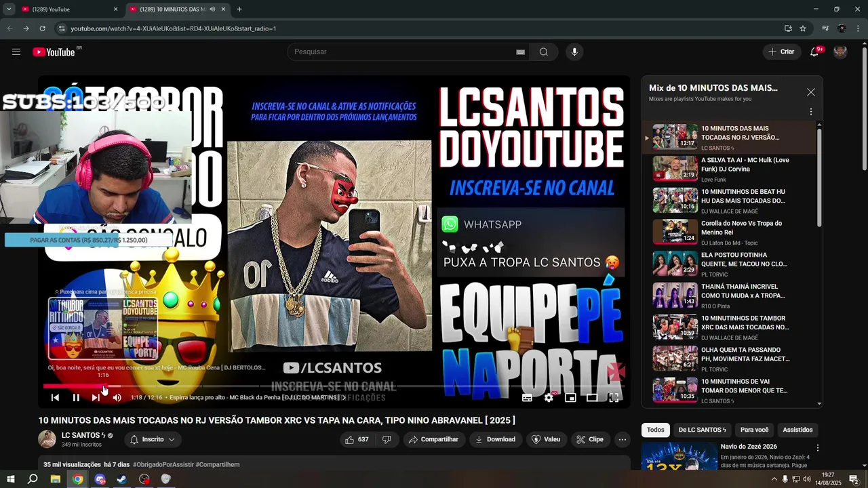Open Chrome media controls icon
Image resolution: width=868 pixels, height=488 pixels.
click(x=825, y=28)
